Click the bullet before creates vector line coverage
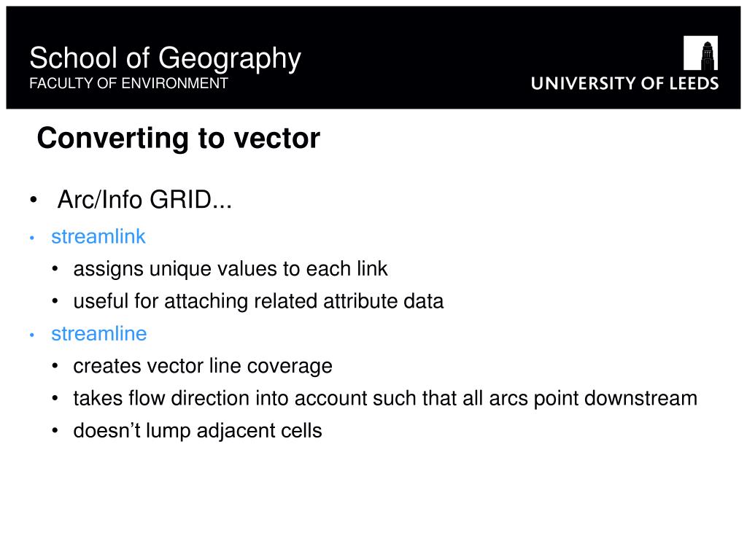Viewport: 747px width, 560px height. coord(55,366)
